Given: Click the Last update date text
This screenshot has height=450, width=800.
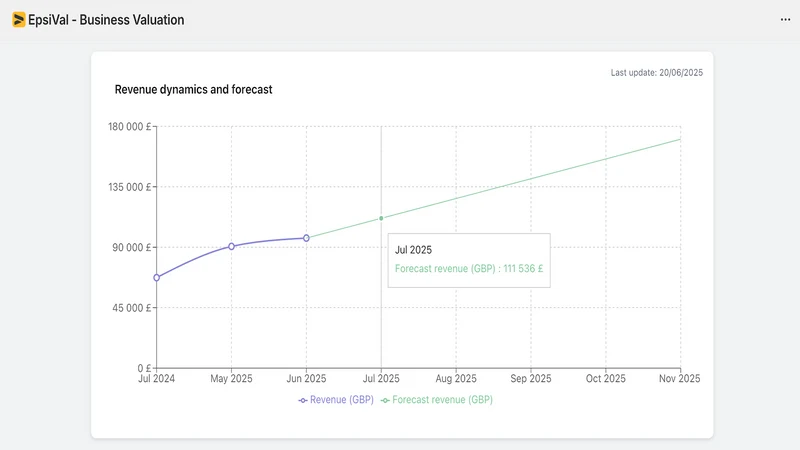Looking at the screenshot, I should [x=657, y=73].
